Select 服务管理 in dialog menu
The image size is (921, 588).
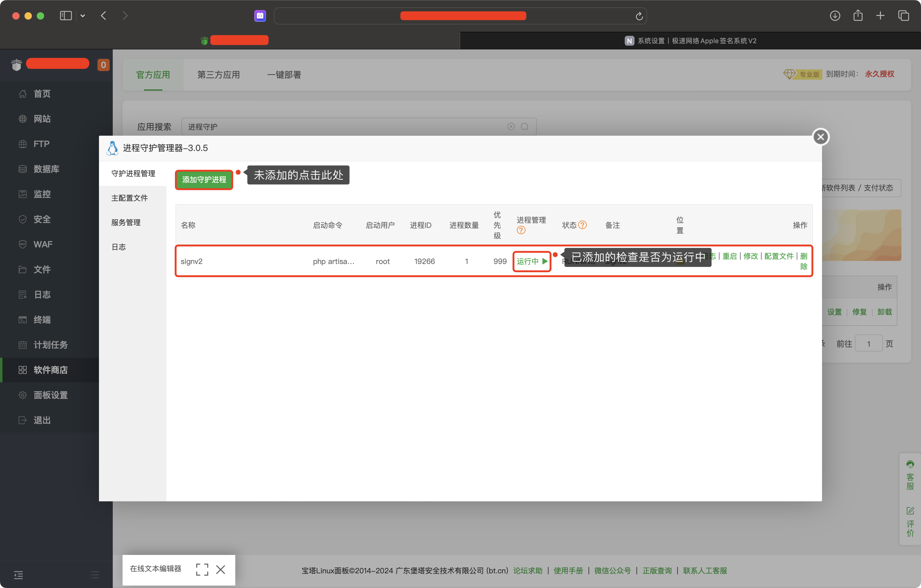[x=126, y=223]
